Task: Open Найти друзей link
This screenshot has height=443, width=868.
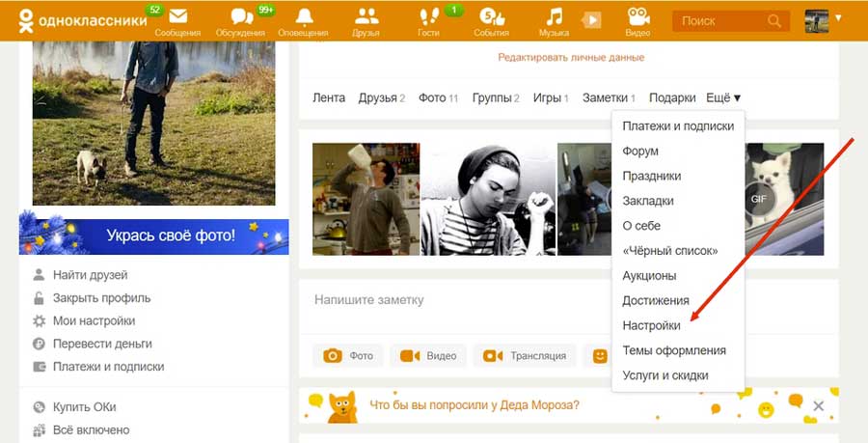Action: (x=91, y=275)
